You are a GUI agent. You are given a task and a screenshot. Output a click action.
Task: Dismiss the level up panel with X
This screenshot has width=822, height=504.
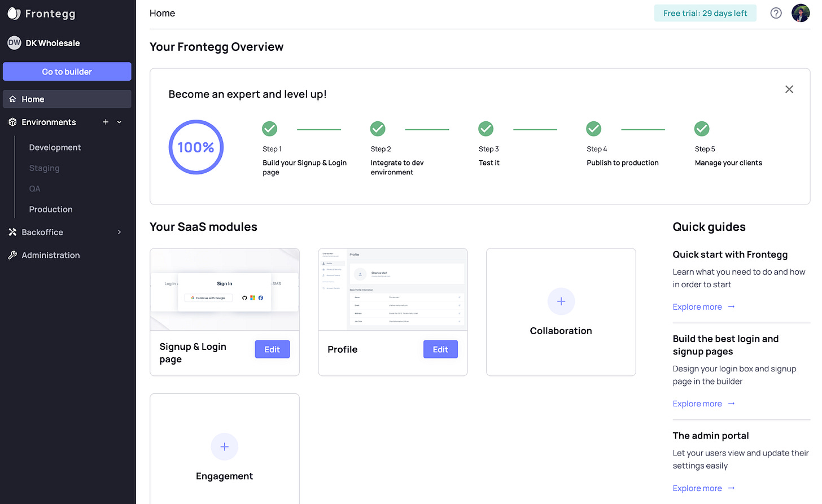click(x=789, y=89)
